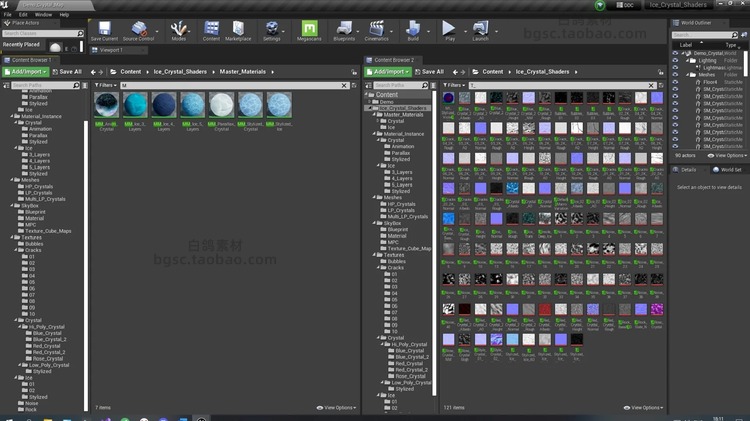Expand the arrow after Master_Materials in the path
This screenshot has width=750, height=421.
click(273, 72)
